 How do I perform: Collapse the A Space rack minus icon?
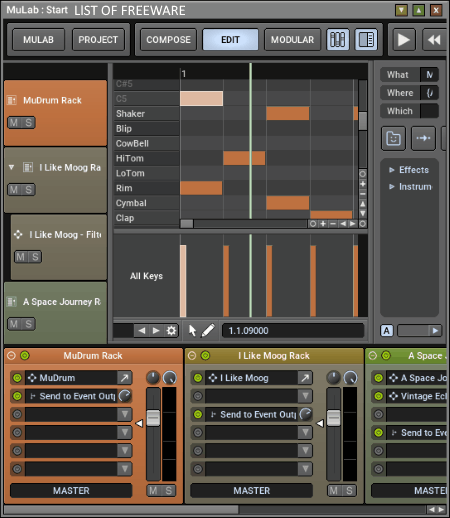coord(373,356)
